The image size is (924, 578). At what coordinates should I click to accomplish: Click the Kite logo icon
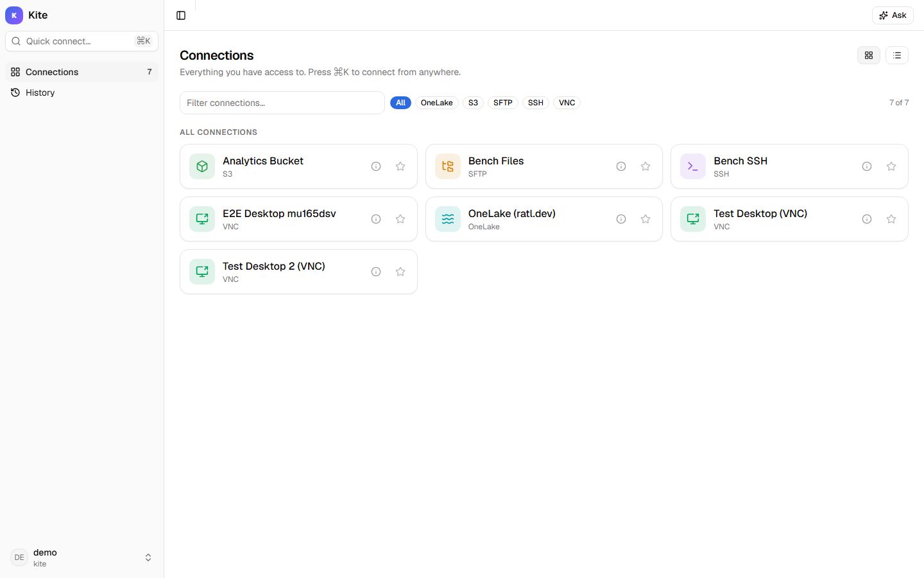[x=14, y=15]
